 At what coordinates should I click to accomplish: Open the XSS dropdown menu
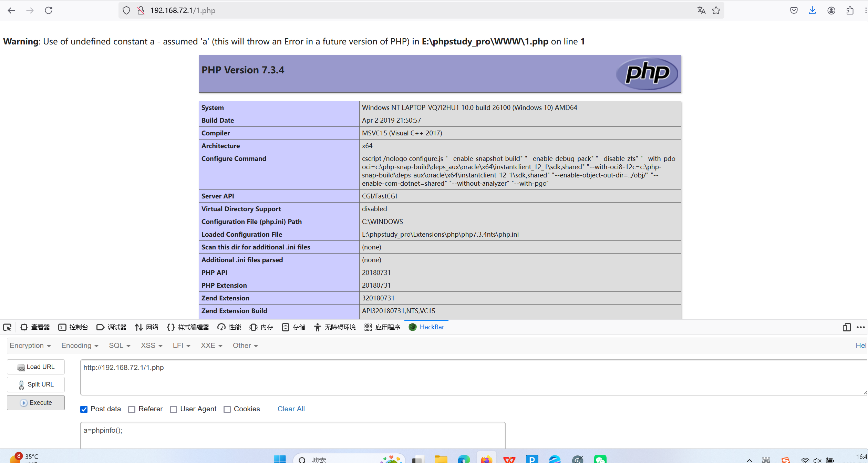coord(151,346)
